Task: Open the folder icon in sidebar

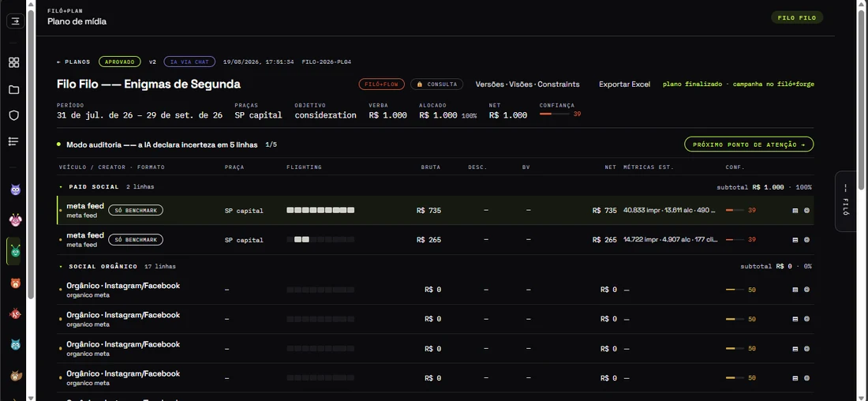Action: pyautogui.click(x=14, y=90)
